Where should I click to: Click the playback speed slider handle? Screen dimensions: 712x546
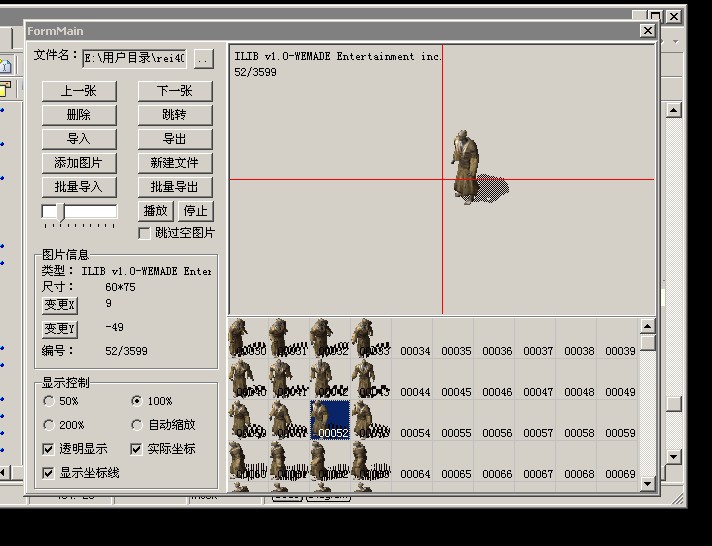(60, 213)
